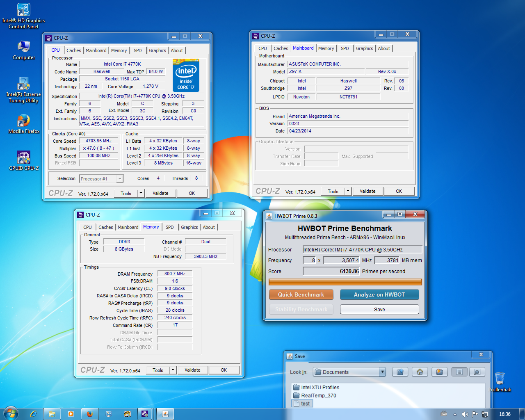Click the Up One Level folder icon
This screenshot has width=525, height=420.
(400, 372)
